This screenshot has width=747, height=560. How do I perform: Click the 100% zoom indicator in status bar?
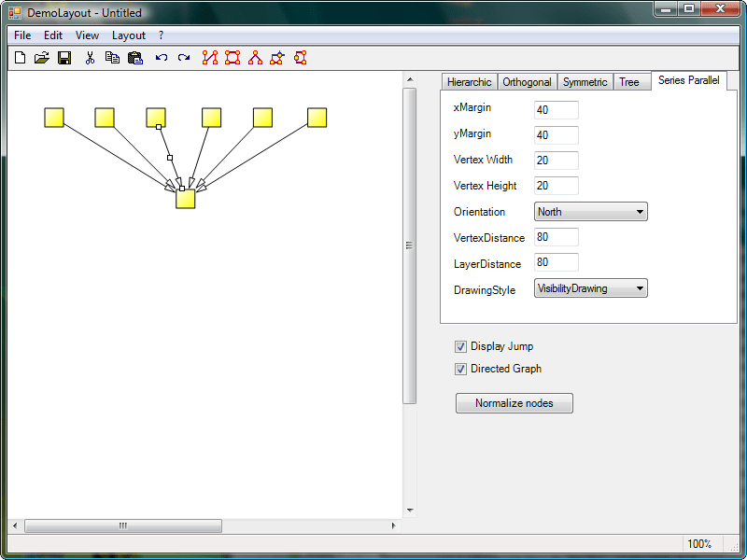click(699, 544)
